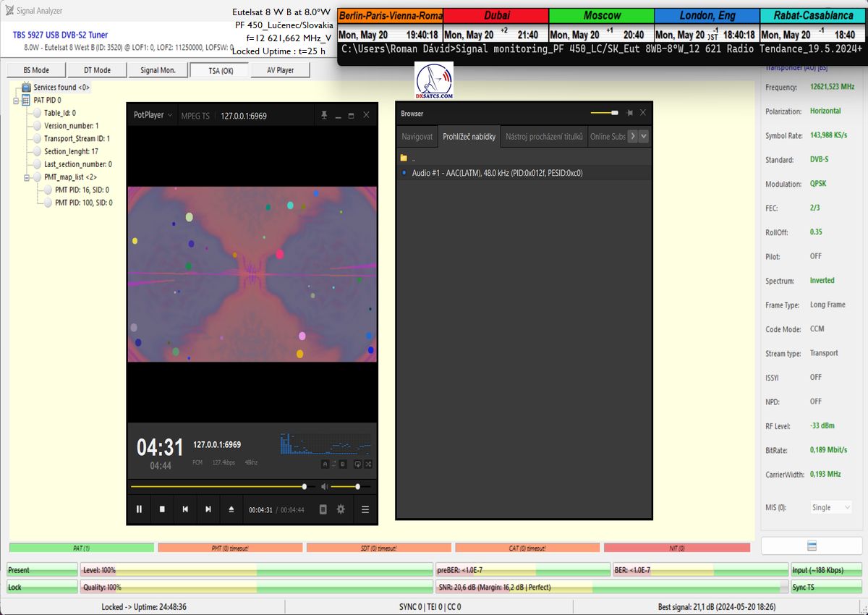The height and width of the screenshot is (615, 868).
Task: Skip to the next track
Action: 208,509
